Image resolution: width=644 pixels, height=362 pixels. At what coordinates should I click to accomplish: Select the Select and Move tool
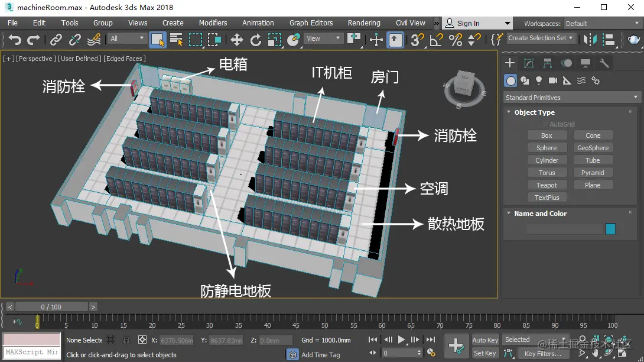coord(236,39)
